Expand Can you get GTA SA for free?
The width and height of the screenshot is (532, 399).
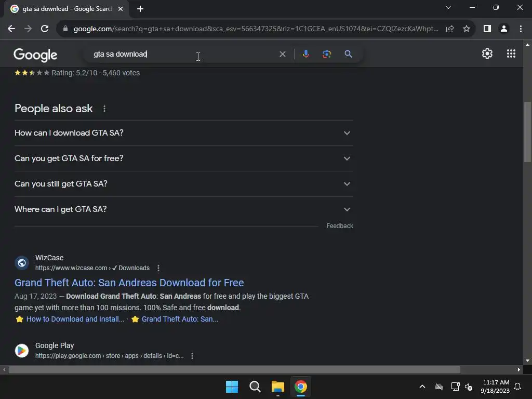(x=184, y=158)
